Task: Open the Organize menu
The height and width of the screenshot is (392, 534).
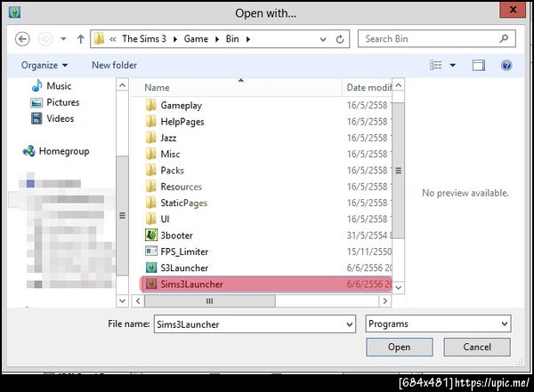Action: [44, 65]
